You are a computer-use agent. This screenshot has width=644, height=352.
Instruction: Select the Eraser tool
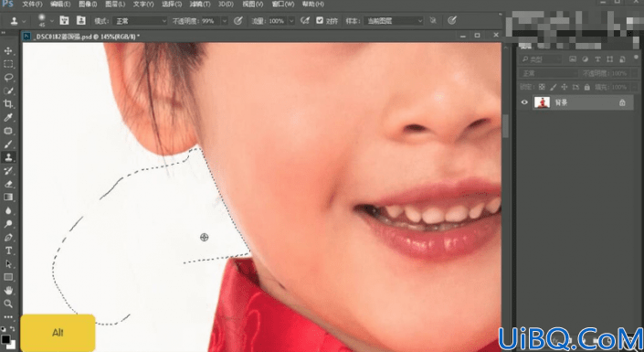(8, 184)
